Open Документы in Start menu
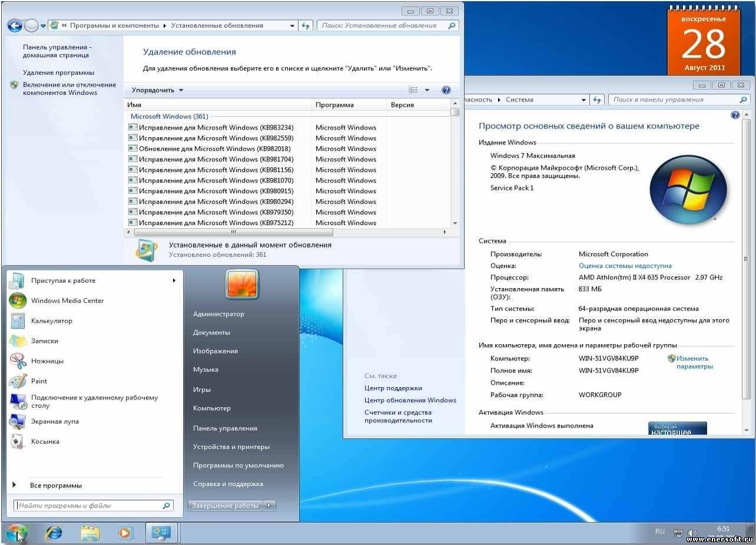 coord(211,332)
